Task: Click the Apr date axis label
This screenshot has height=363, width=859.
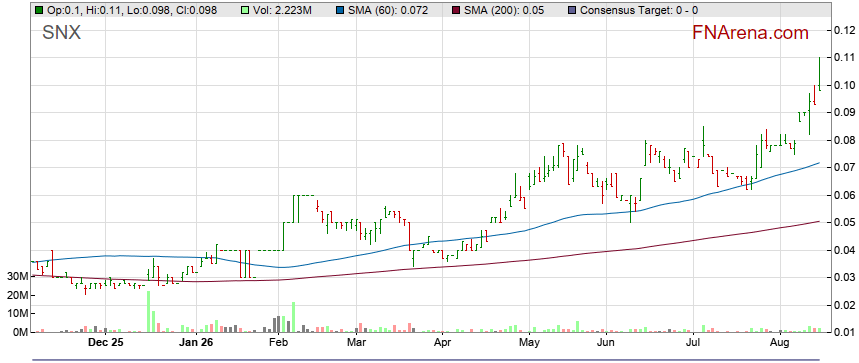Action: tap(442, 343)
